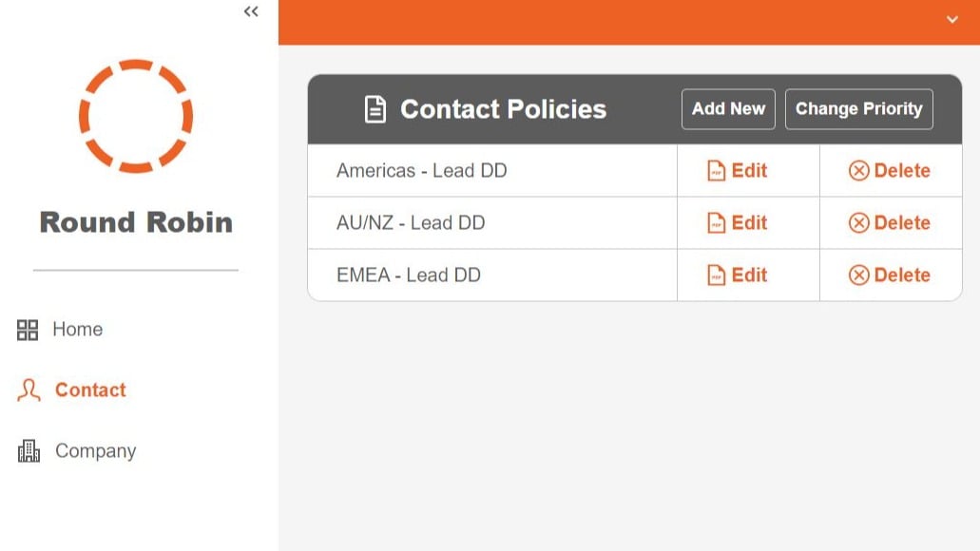The image size is (980, 551).
Task: Click the person icon next to Contact
Action: (x=28, y=389)
